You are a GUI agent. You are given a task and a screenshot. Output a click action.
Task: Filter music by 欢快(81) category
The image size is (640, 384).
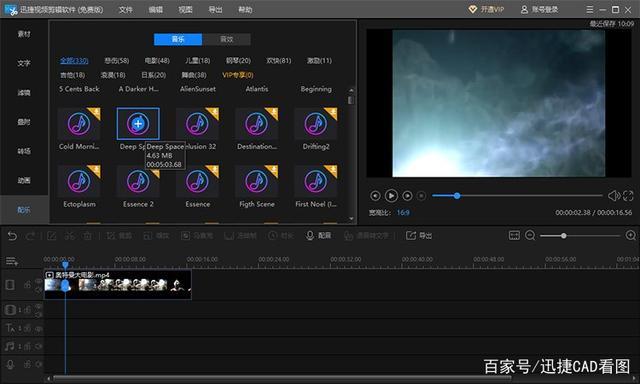(x=279, y=61)
